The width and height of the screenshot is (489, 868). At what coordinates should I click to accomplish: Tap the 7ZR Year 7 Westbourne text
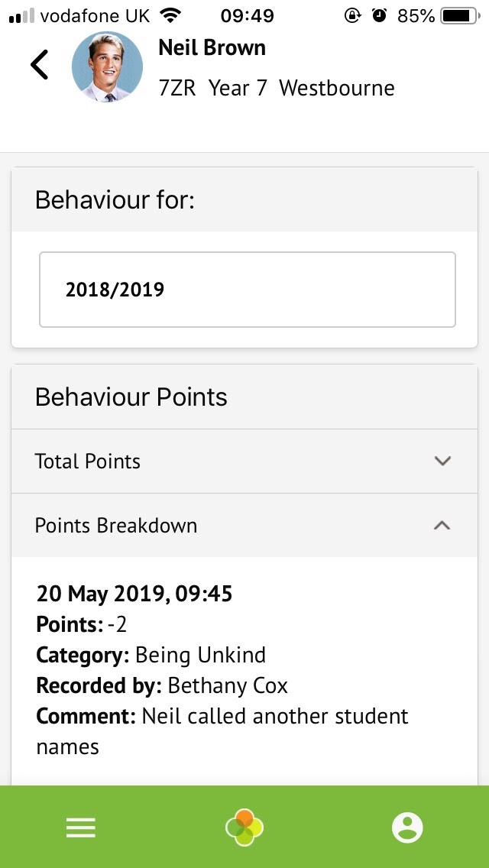276,88
